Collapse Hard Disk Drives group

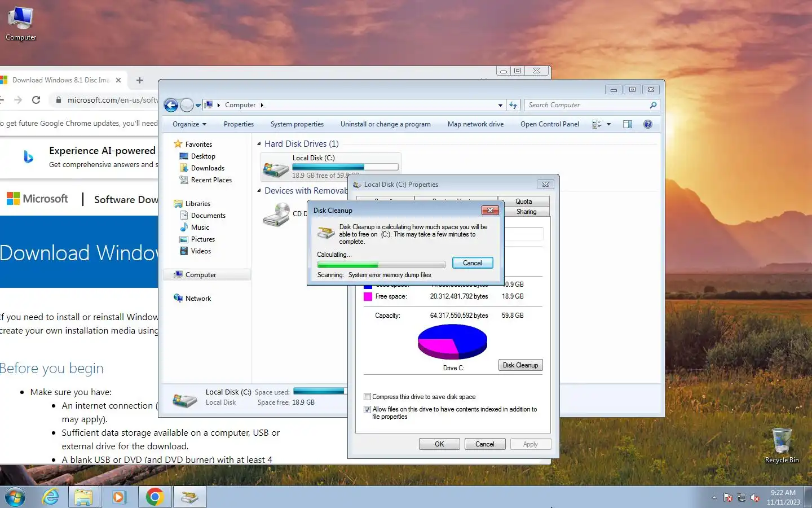coord(259,144)
